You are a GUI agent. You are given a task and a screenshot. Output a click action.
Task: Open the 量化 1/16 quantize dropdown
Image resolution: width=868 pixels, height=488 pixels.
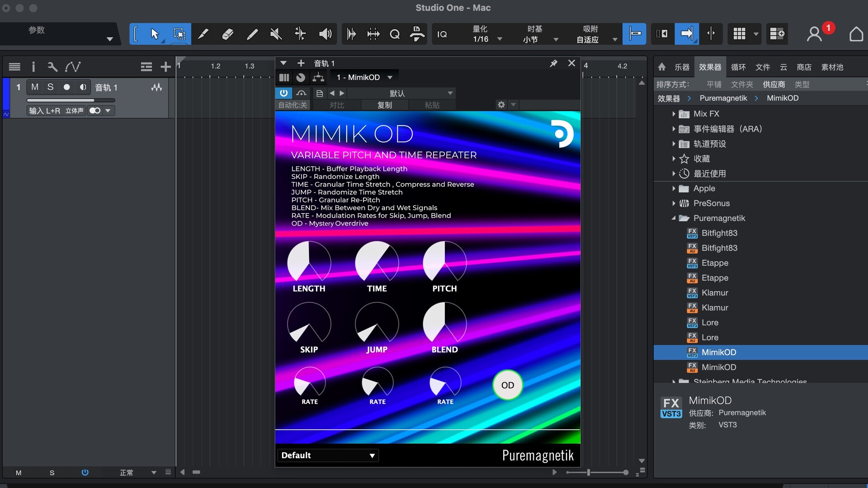[486, 34]
